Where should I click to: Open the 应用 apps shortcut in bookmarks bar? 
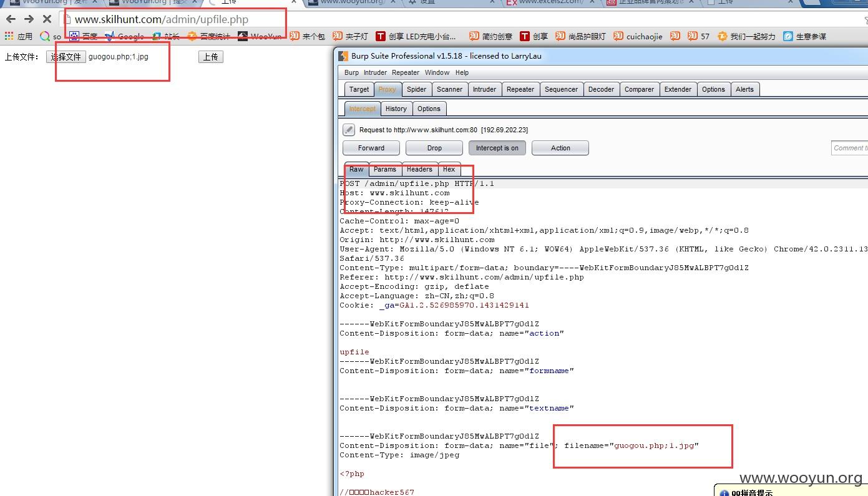[x=19, y=36]
